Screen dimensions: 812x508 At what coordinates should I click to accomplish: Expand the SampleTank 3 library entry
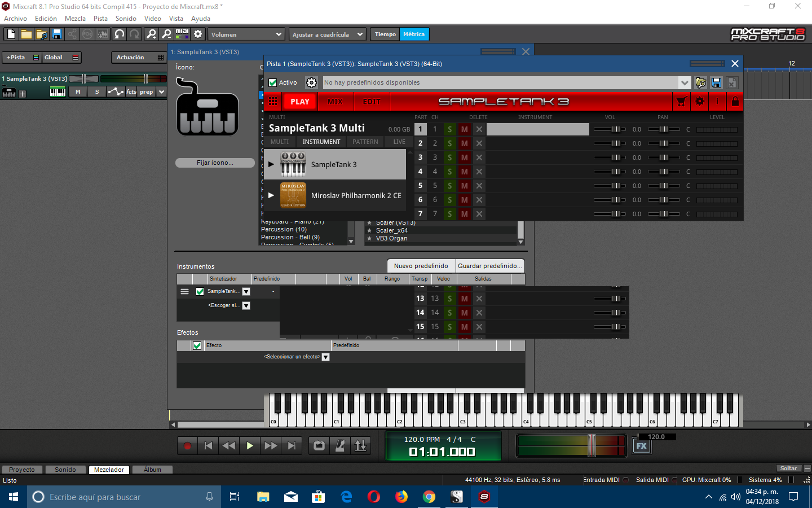(271, 164)
